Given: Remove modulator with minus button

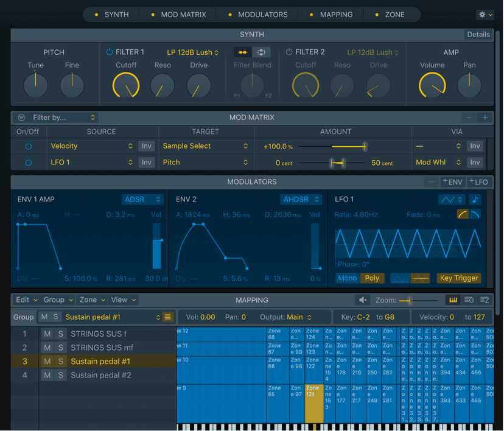Looking at the screenshot, I should 432,182.
